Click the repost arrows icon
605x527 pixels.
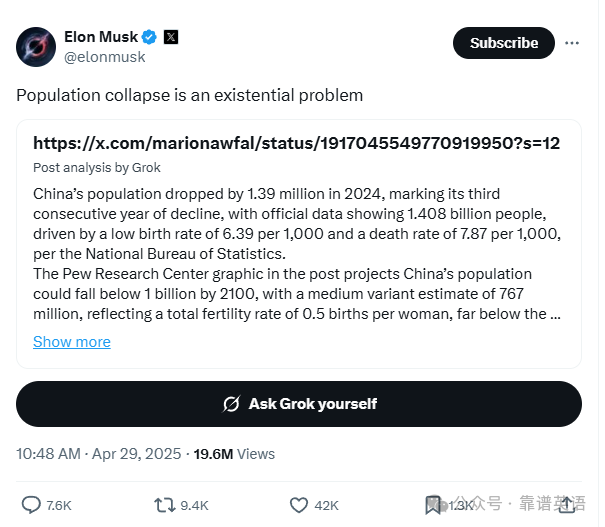(x=165, y=505)
